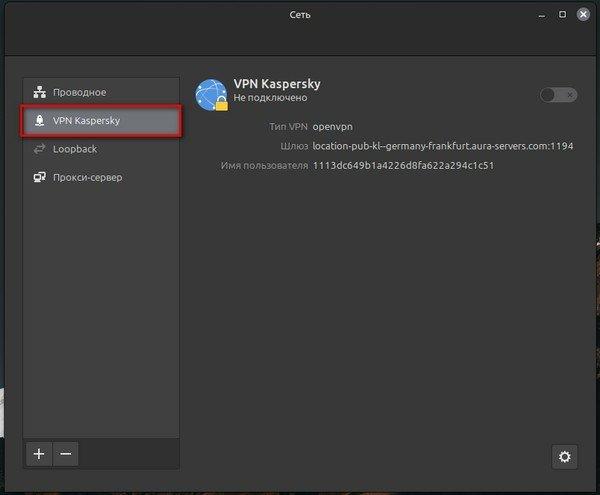Click the Шлюз label

click(x=294, y=146)
